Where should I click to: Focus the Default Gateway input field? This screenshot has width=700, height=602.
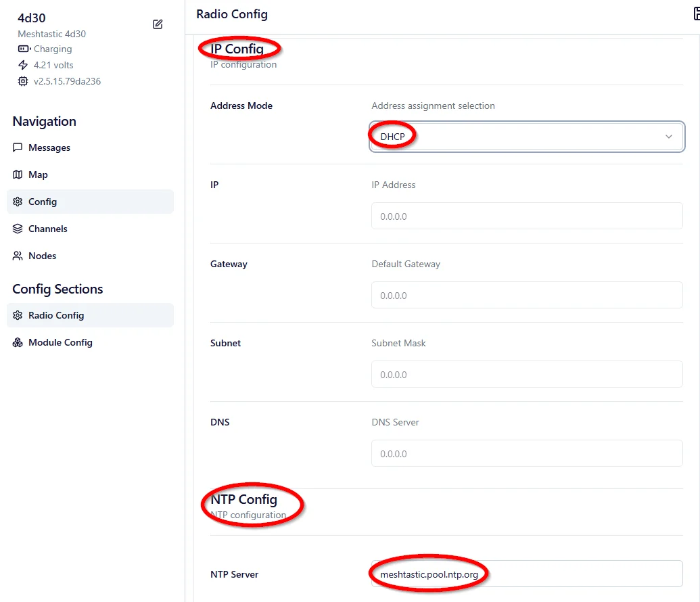pyautogui.click(x=527, y=295)
